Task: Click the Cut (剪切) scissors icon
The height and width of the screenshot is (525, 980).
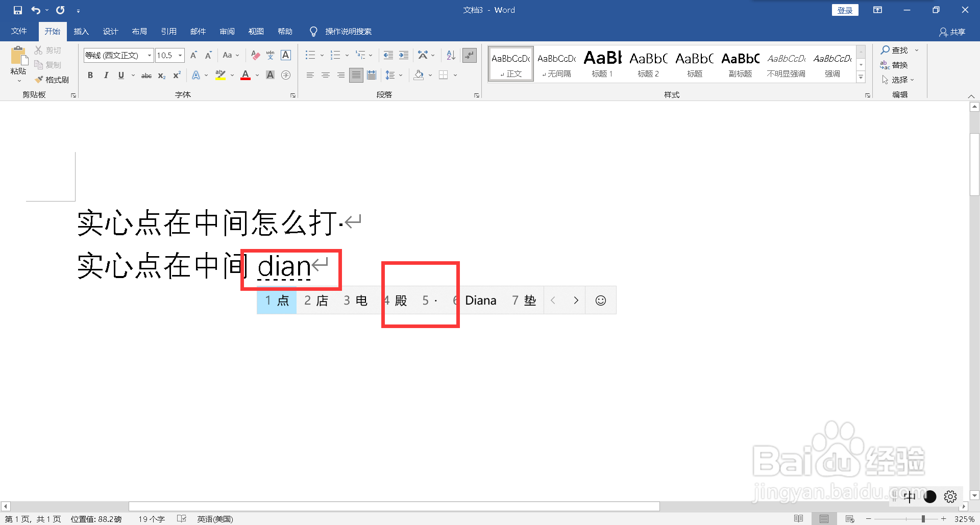Action: (38, 50)
